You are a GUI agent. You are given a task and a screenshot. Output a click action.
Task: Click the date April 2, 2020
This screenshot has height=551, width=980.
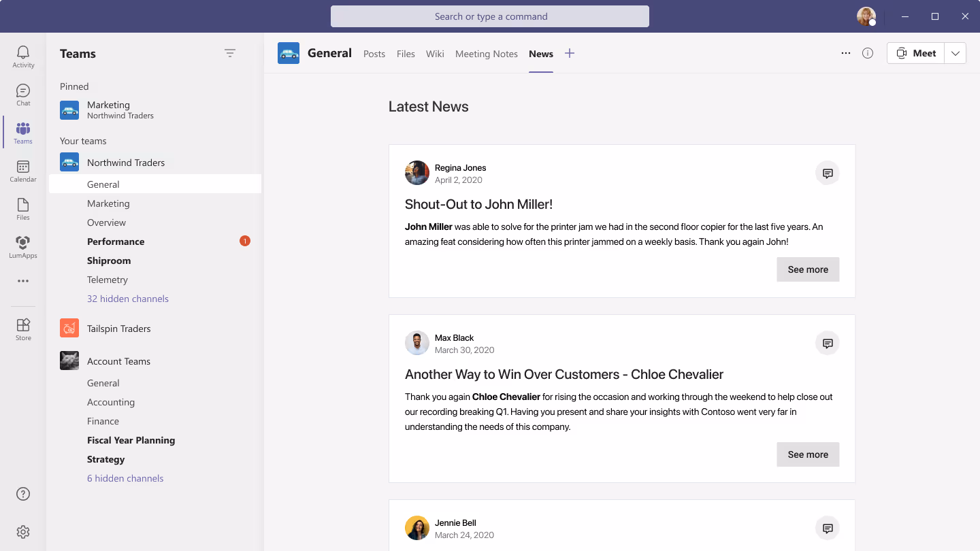[x=459, y=180]
